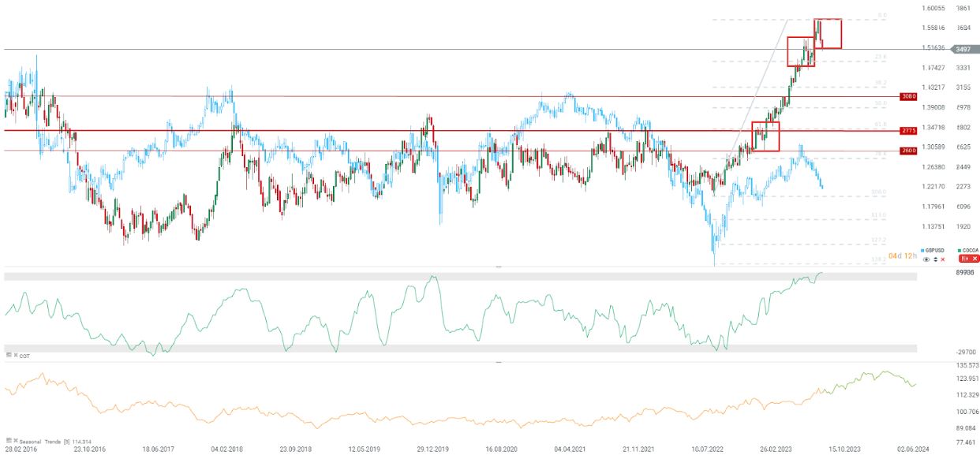Click the 29.12.2019 date on time axis
Screen dimensions: 980x459
435,450
